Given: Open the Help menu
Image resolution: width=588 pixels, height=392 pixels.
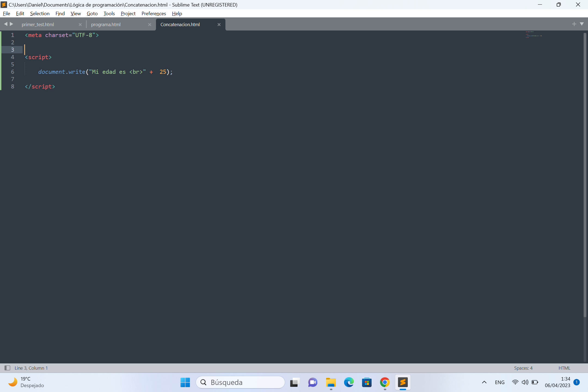Looking at the screenshot, I should click(177, 13).
